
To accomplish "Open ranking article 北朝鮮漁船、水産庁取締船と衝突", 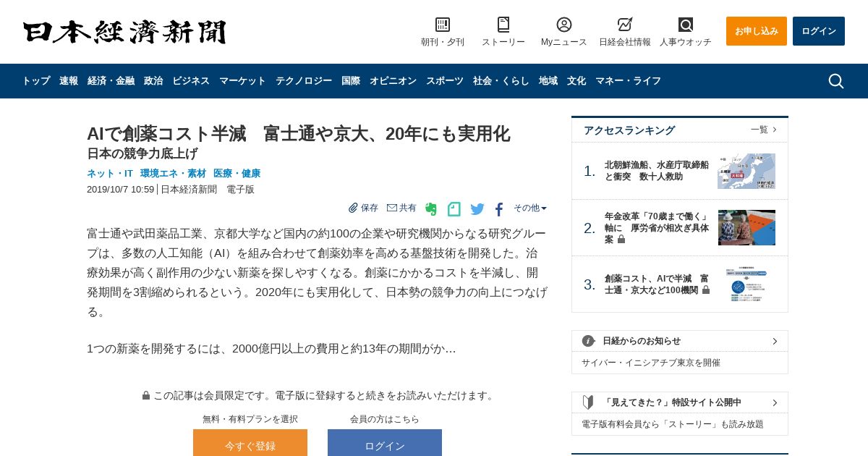I will click(657, 171).
